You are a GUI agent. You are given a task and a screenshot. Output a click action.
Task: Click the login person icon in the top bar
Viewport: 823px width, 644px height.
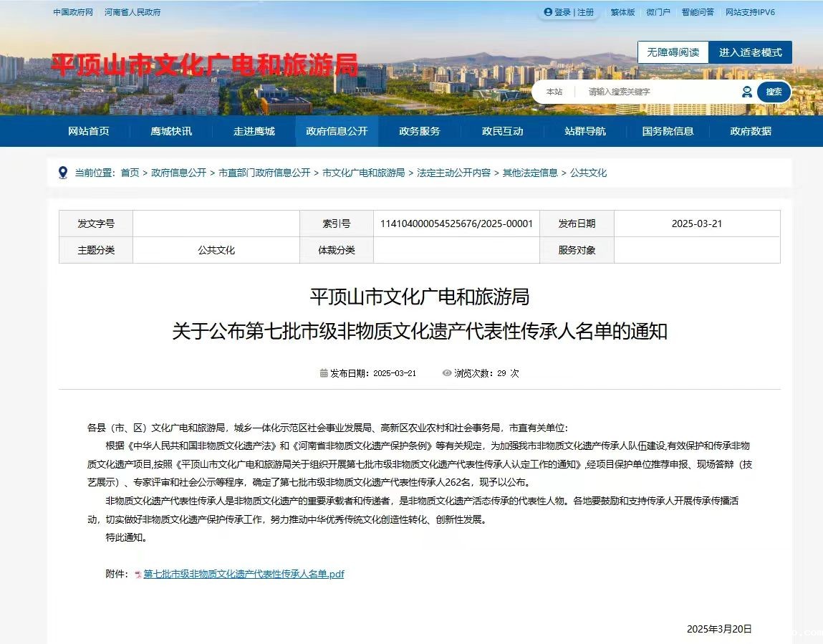548,12
